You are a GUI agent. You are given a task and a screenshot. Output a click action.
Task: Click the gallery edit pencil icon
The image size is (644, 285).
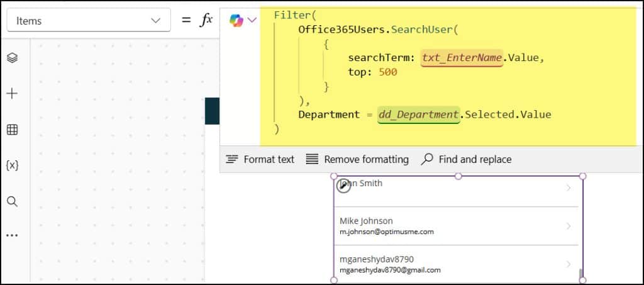(343, 186)
